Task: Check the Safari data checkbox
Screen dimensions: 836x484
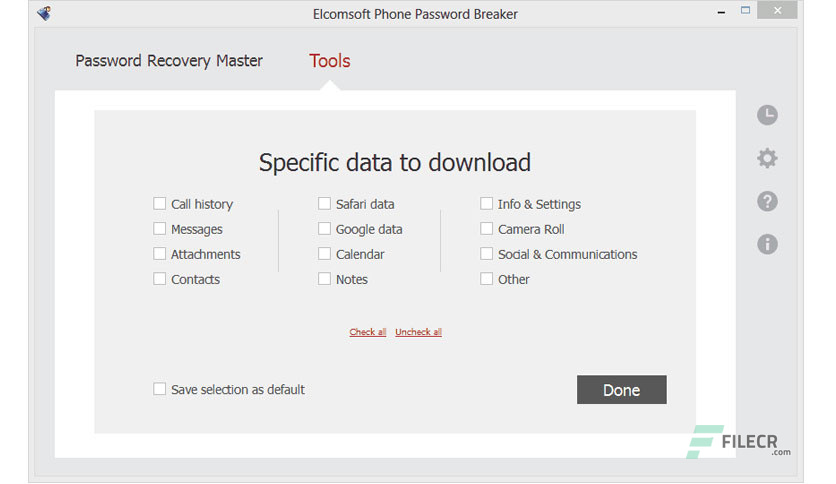Action: 324,204
